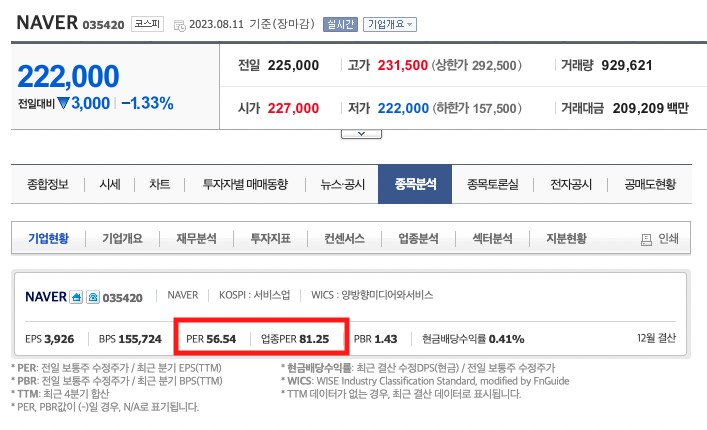Open the 지분현황 sub-tab
The width and height of the screenshot is (707, 430).
point(566,238)
